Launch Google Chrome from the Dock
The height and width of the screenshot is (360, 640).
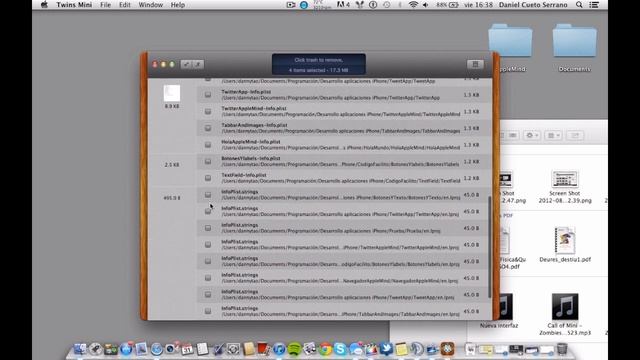(325, 349)
